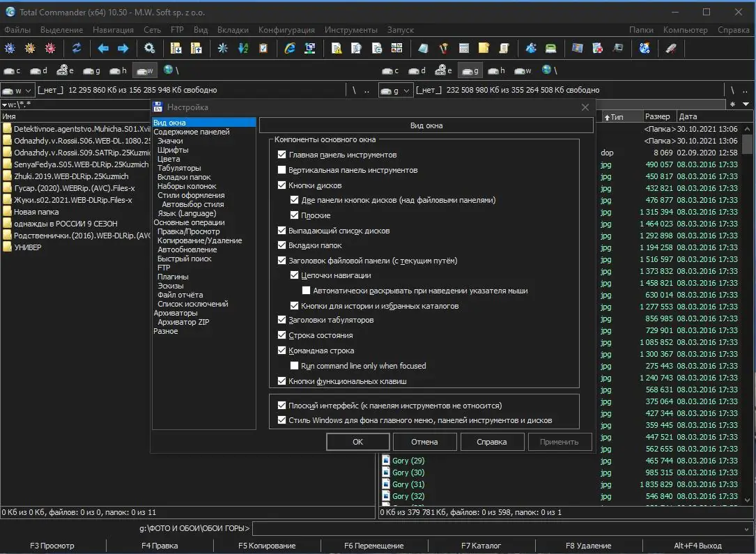Image resolution: width=756 pixels, height=554 pixels.
Task: Click the Internet Explorer toolbar icon
Action: [x=290, y=48]
